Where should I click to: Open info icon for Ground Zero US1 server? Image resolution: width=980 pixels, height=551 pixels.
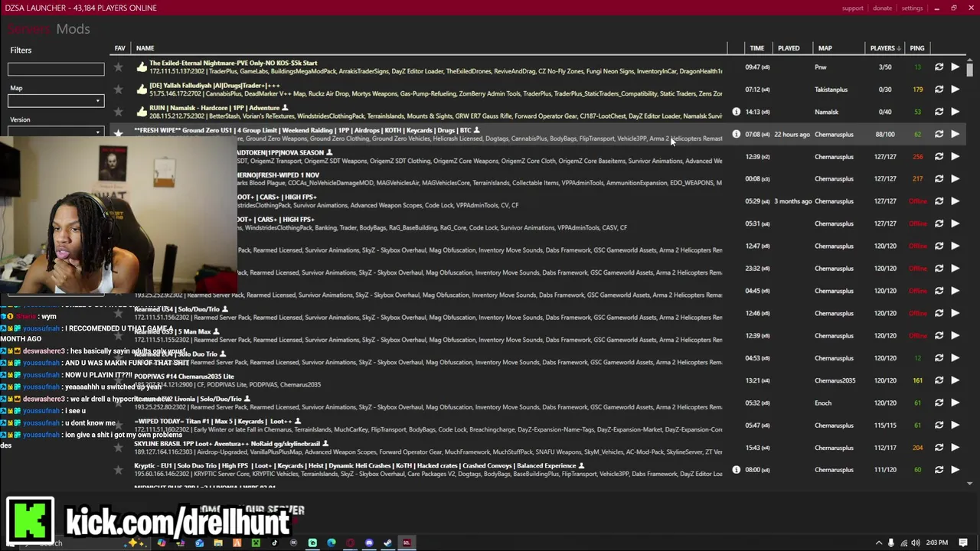[x=736, y=134]
